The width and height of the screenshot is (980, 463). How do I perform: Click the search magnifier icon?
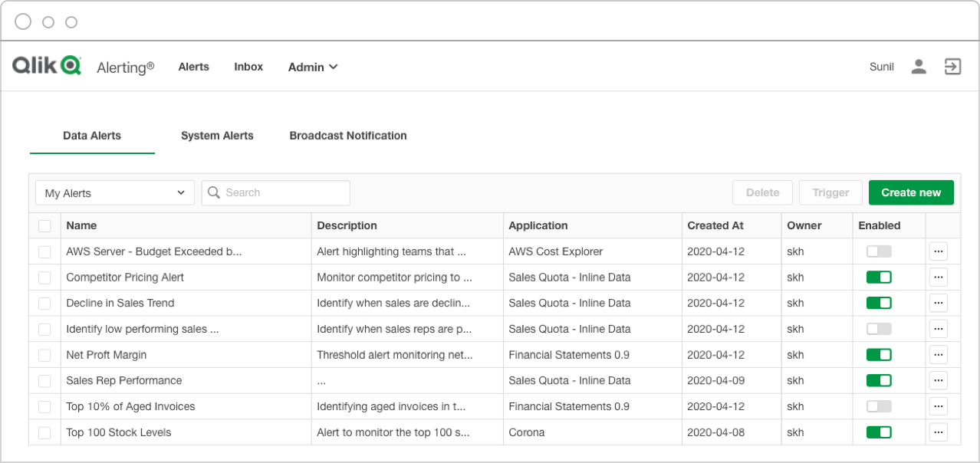(214, 192)
